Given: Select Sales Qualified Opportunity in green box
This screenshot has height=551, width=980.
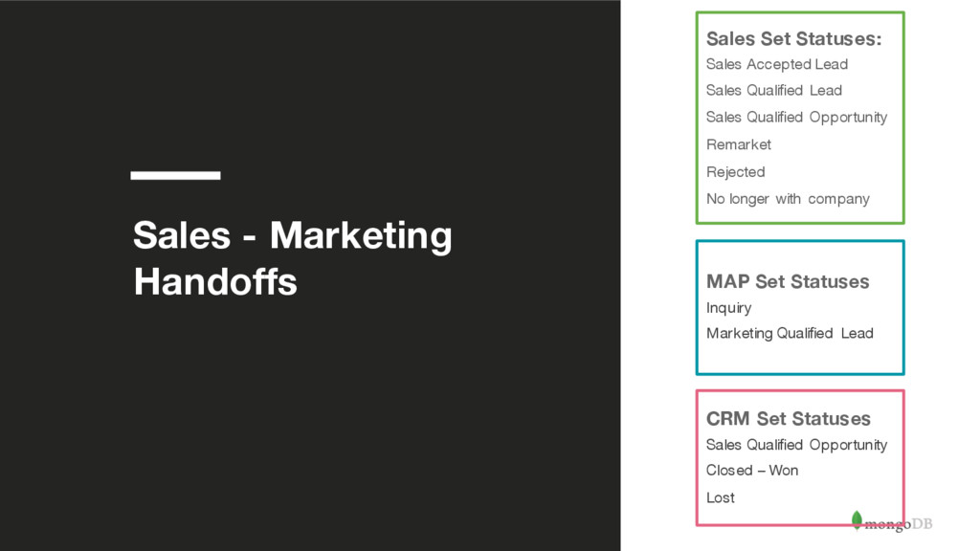Looking at the screenshot, I should click(x=797, y=118).
